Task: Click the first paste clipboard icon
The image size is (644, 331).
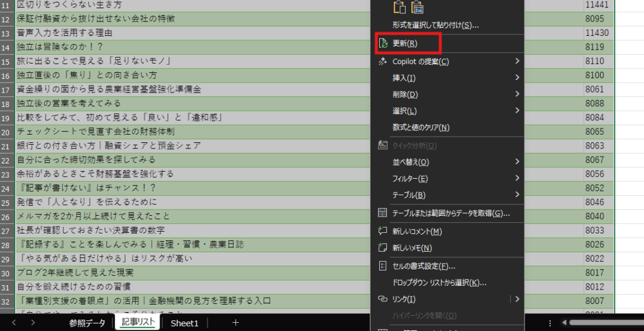Action: [399, 7]
